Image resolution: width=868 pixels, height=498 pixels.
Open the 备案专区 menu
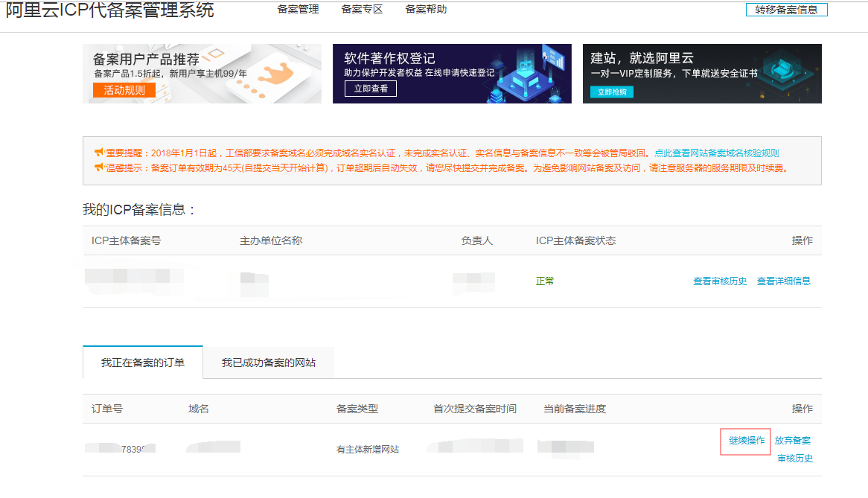[x=362, y=10]
